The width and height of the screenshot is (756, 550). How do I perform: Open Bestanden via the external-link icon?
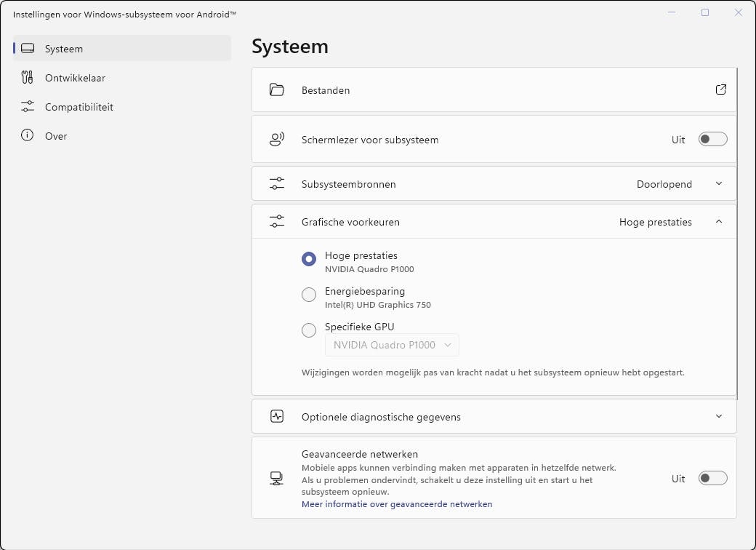click(x=720, y=89)
